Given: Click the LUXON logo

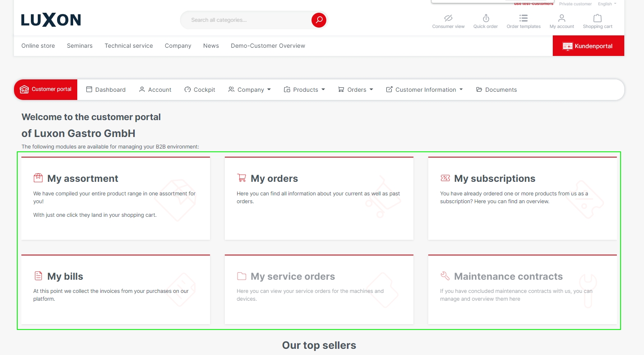Looking at the screenshot, I should pos(51,20).
